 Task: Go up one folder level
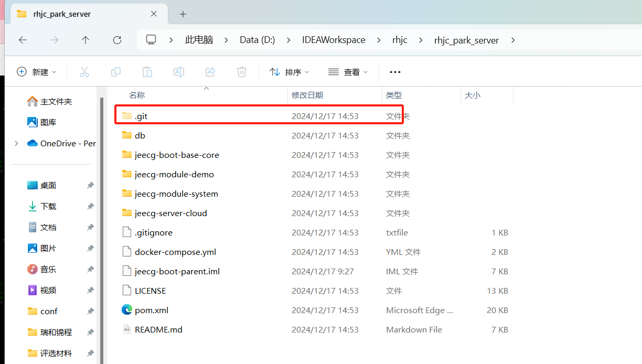[85, 40]
